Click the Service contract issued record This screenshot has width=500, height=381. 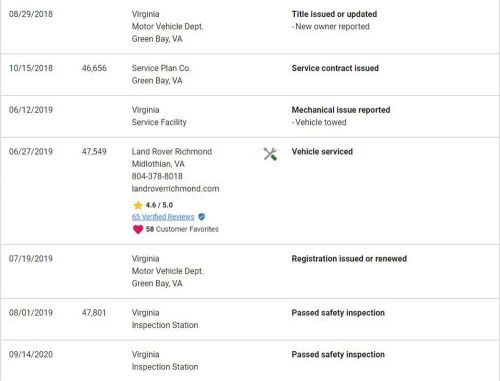point(250,74)
